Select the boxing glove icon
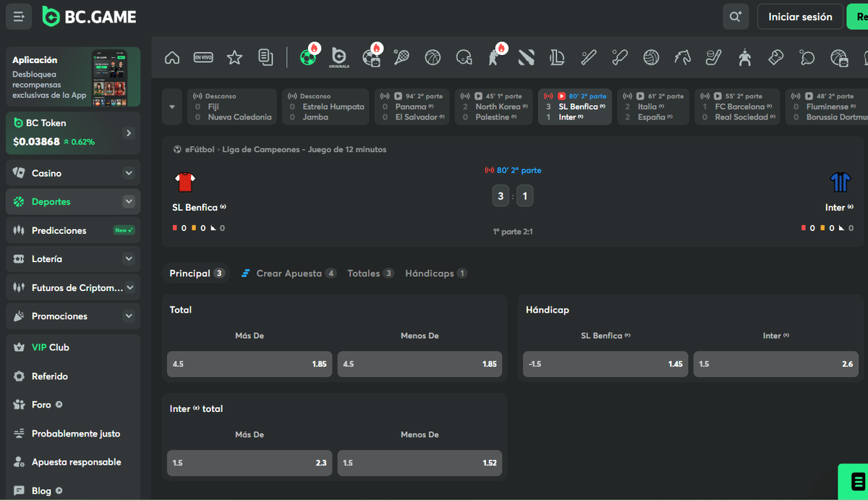This screenshot has width=868, height=501. tap(775, 57)
